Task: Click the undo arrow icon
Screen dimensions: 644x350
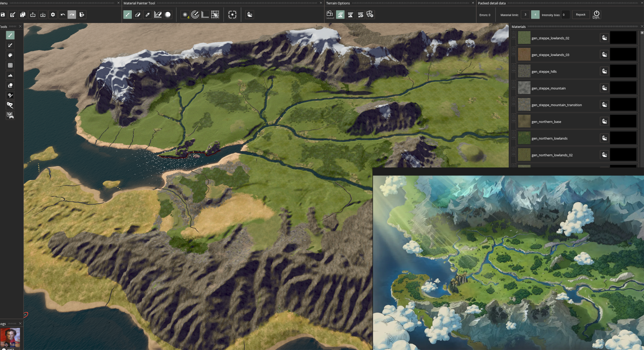Action: coord(63,15)
